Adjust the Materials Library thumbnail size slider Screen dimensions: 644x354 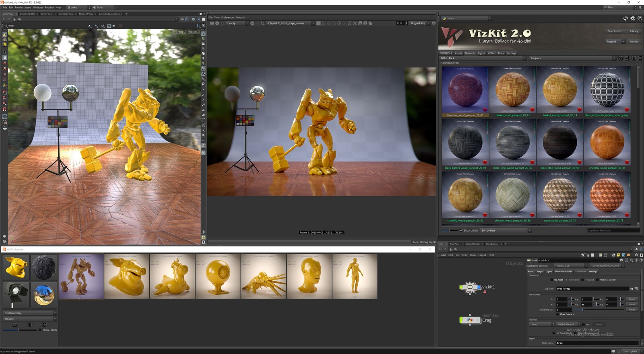[450, 230]
